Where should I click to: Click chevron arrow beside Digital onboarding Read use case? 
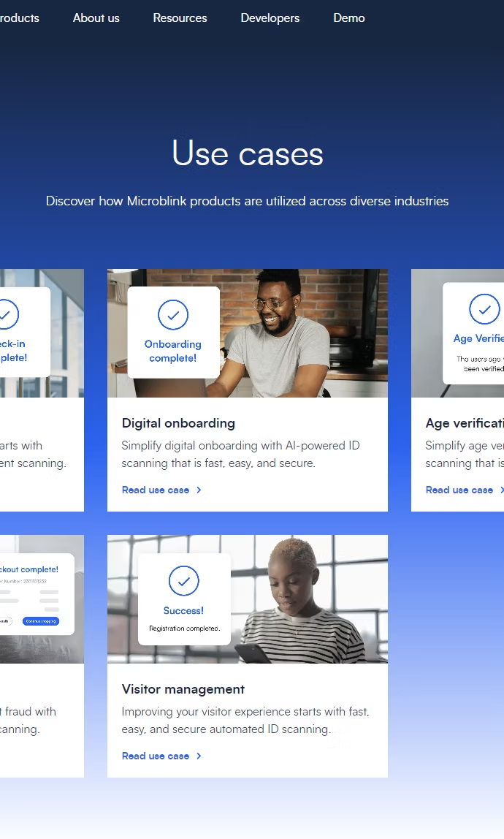(199, 490)
